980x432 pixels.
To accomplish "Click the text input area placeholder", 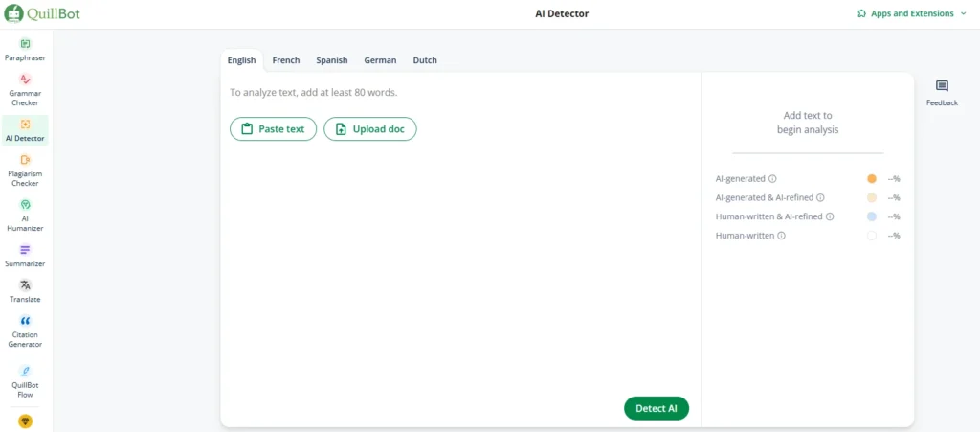I will pos(314,93).
